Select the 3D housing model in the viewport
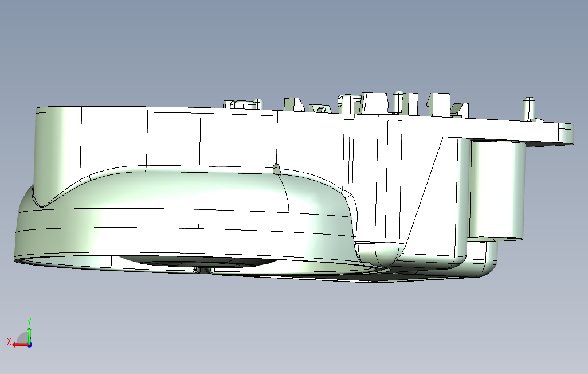The image size is (588, 374). tap(294, 187)
